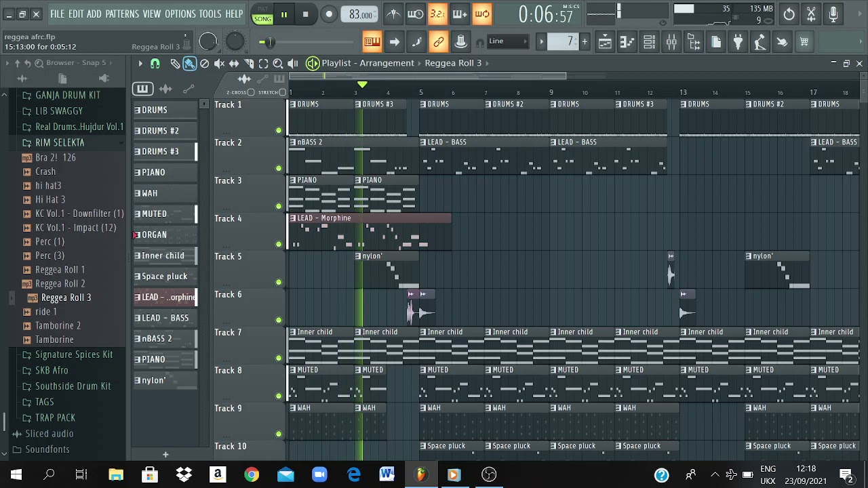The height and width of the screenshot is (488, 868).
Task: Click the record button
Action: tap(329, 14)
